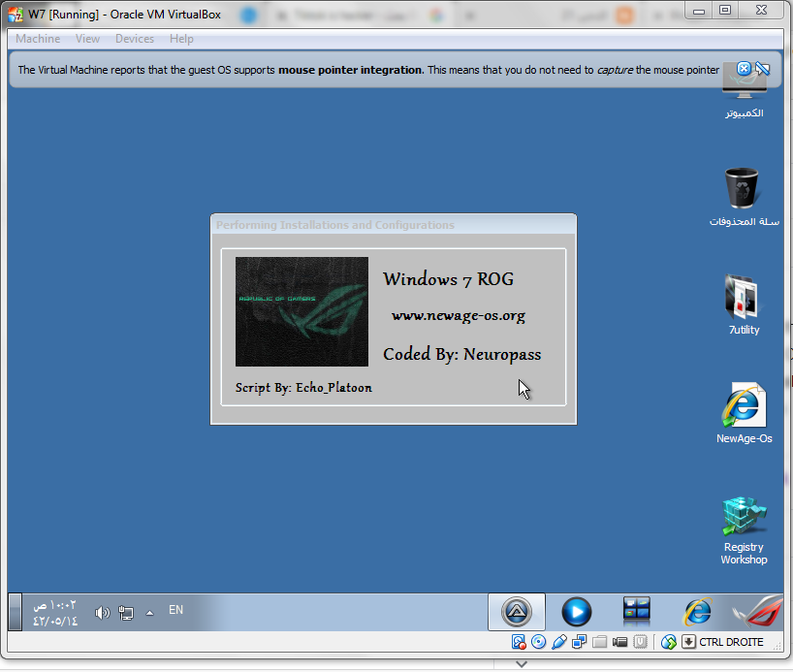This screenshot has height=672, width=793.
Task: Click the keyboard capture host key icon
Action: [x=688, y=642]
